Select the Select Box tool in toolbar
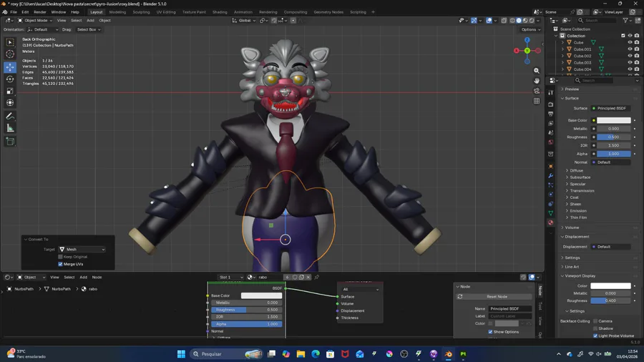 tap(10, 42)
